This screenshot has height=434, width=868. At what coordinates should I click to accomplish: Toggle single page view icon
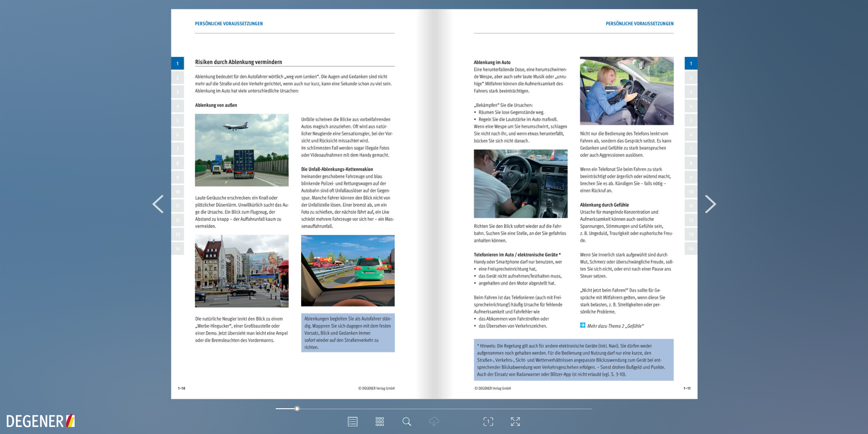(x=488, y=421)
